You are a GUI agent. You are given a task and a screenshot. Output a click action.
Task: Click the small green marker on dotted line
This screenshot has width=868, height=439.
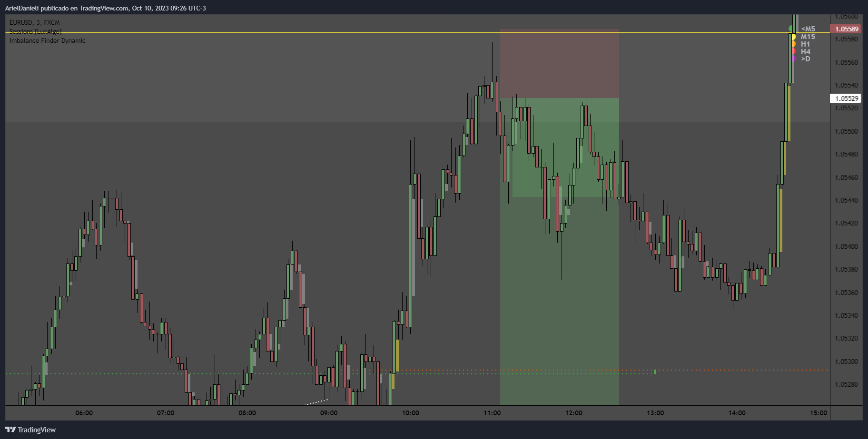click(x=655, y=372)
